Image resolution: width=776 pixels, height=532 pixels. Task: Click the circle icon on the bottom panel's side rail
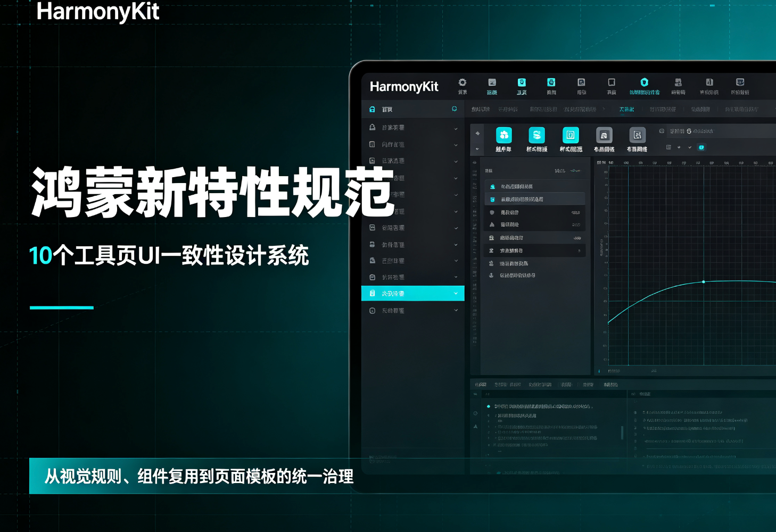(475, 413)
